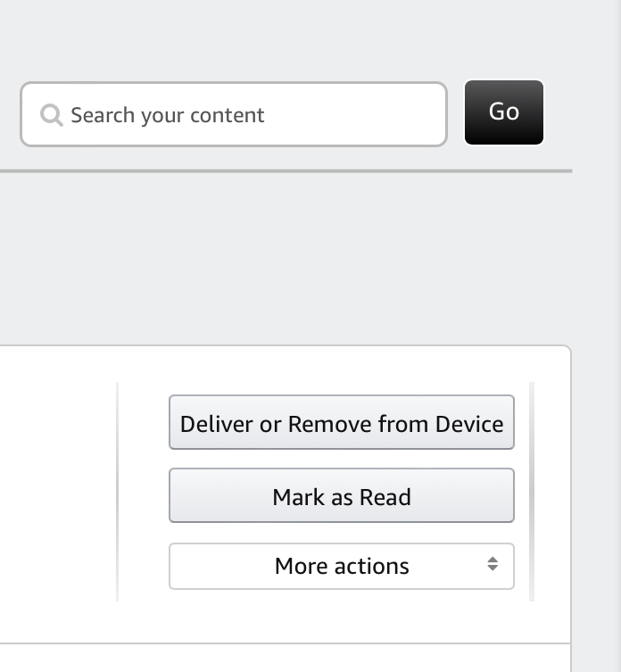Tap the search icon in the search field

(52, 115)
